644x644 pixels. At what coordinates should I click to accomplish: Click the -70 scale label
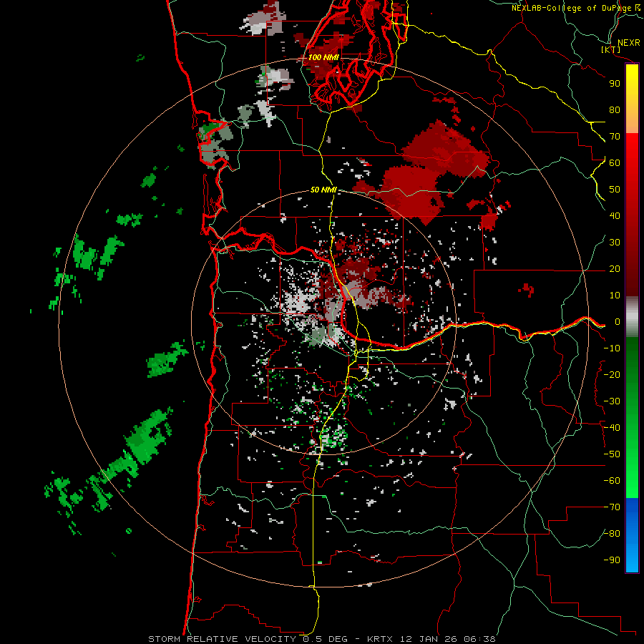click(612, 507)
